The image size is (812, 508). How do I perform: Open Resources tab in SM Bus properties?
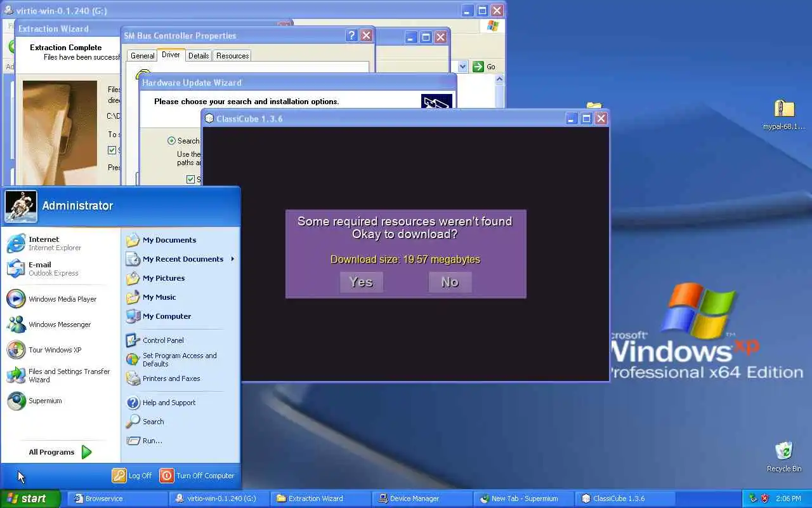tap(232, 56)
